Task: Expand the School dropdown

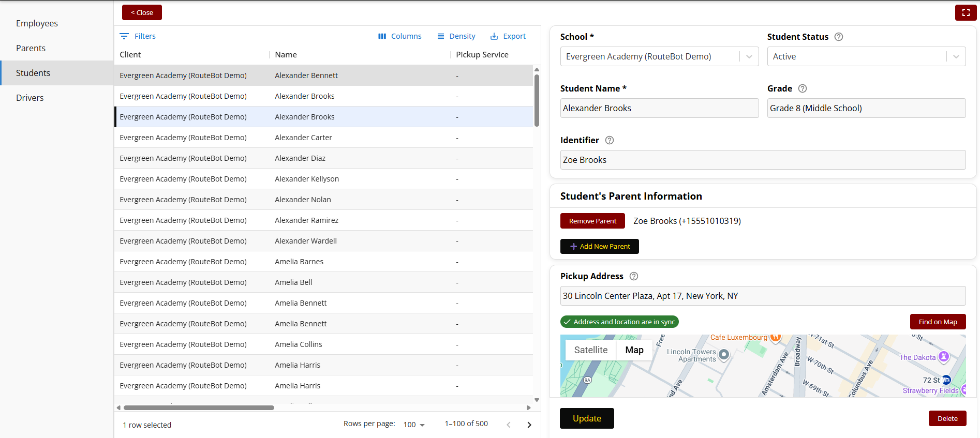Action: (x=749, y=56)
